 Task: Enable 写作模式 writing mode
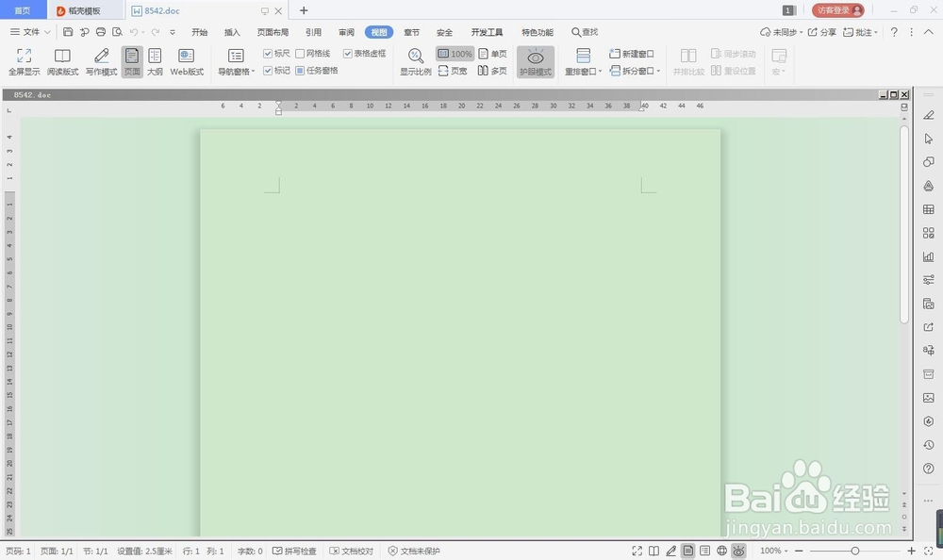pyautogui.click(x=101, y=62)
